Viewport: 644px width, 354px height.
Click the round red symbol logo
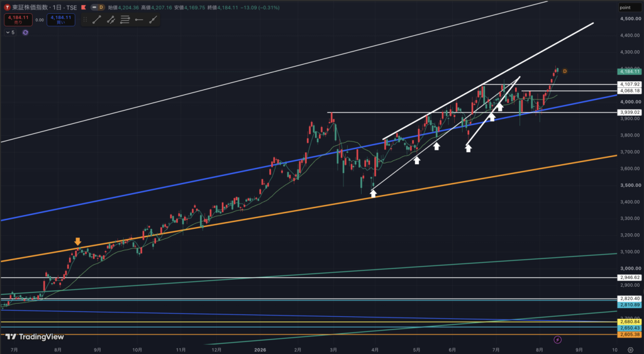[x=7, y=8]
